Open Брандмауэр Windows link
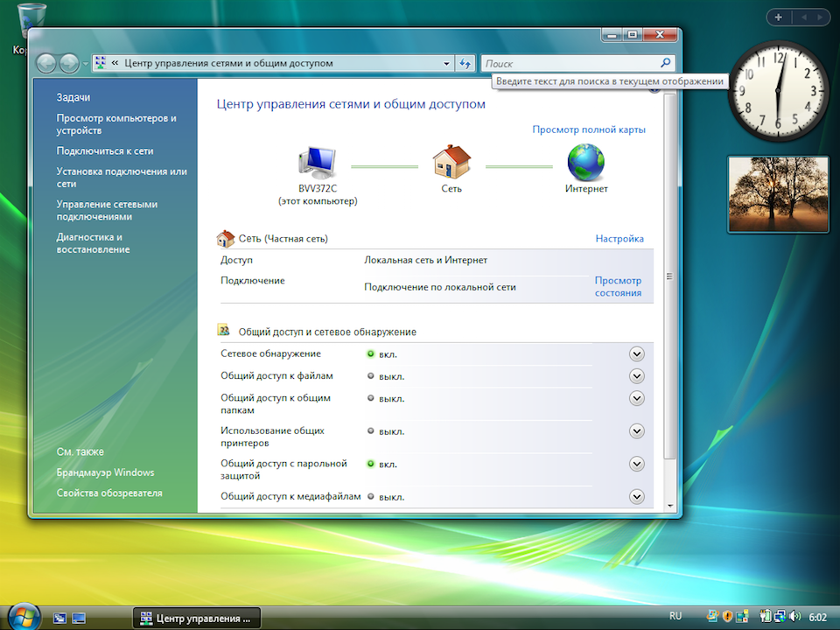840x630 pixels. 105,472
